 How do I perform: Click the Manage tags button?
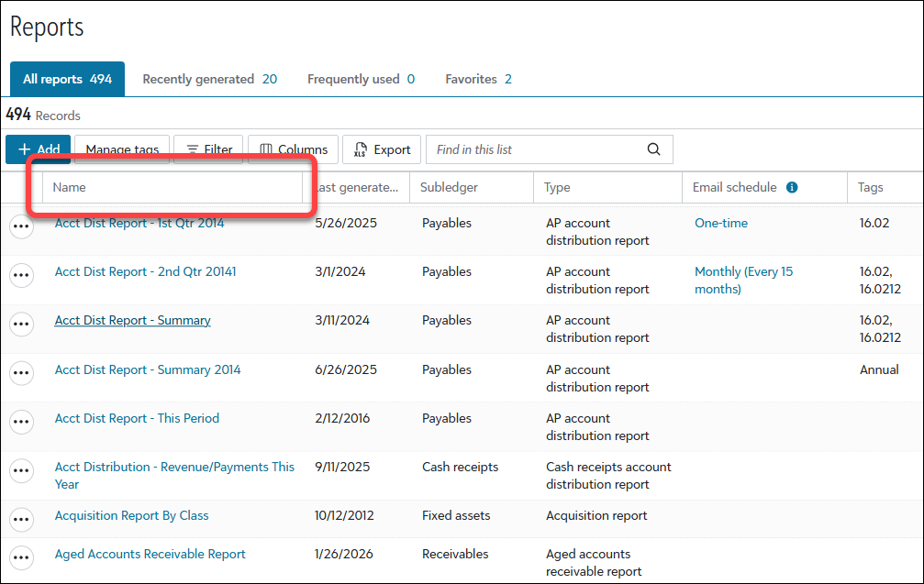coord(122,149)
